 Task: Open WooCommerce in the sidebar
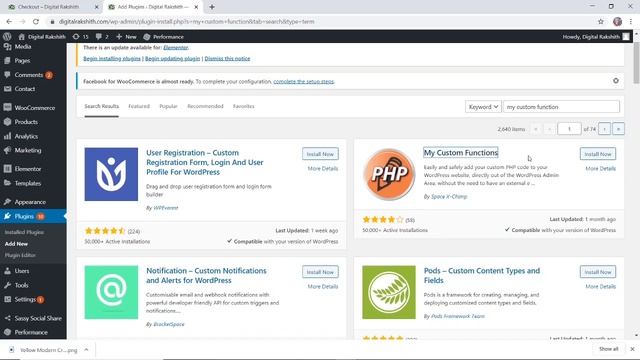(34, 108)
